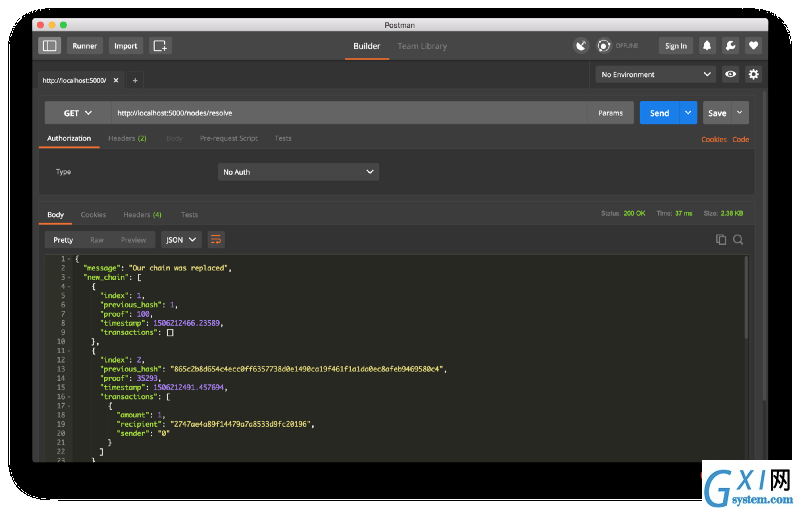The width and height of the screenshot is (800, 508).
Task: Collapse transaction object at line 17
Action: tap(69, 406)
